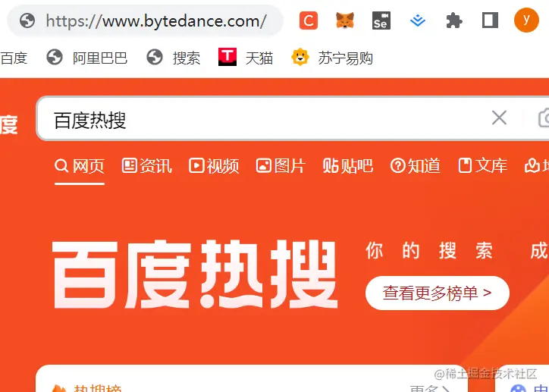Click the large 百度热搜 banner title

coord(195,274)
